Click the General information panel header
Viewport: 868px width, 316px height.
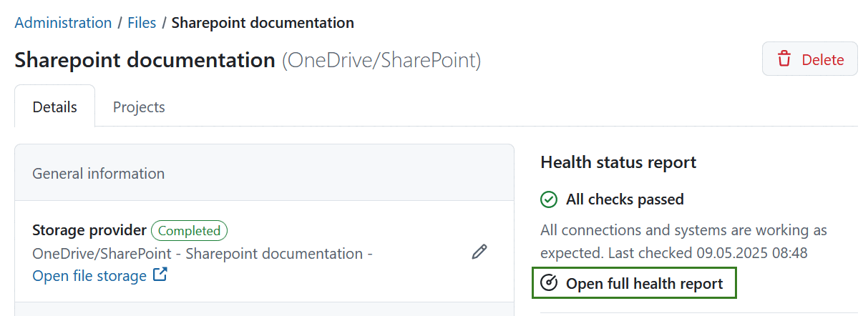tap(98, 174)
